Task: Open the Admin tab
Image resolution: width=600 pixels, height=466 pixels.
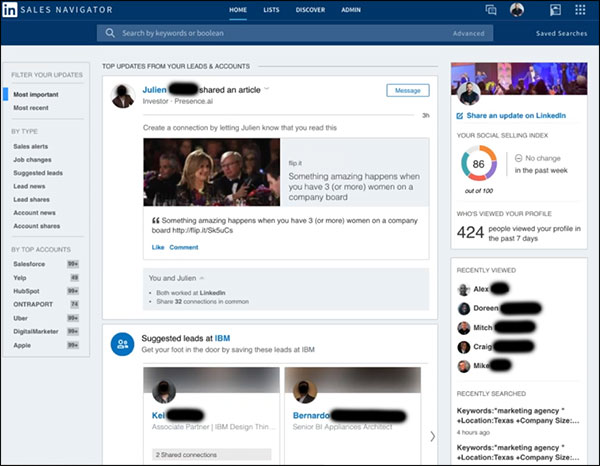Action: pos(351,10)
